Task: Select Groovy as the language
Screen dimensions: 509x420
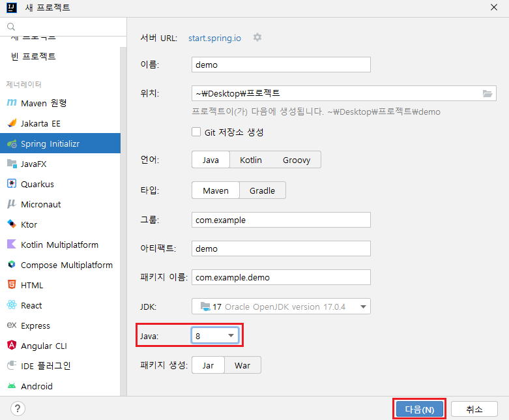Action: pyautogui.click(x=297, y=160)
